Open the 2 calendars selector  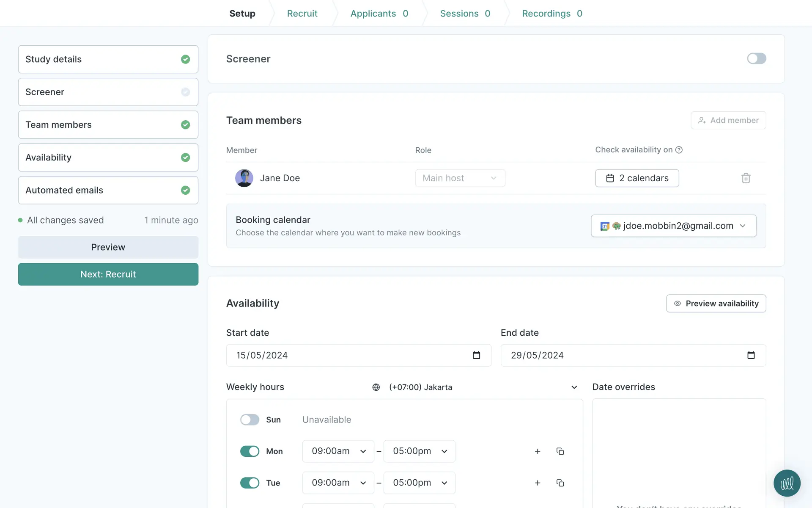[x=637, y=178]
